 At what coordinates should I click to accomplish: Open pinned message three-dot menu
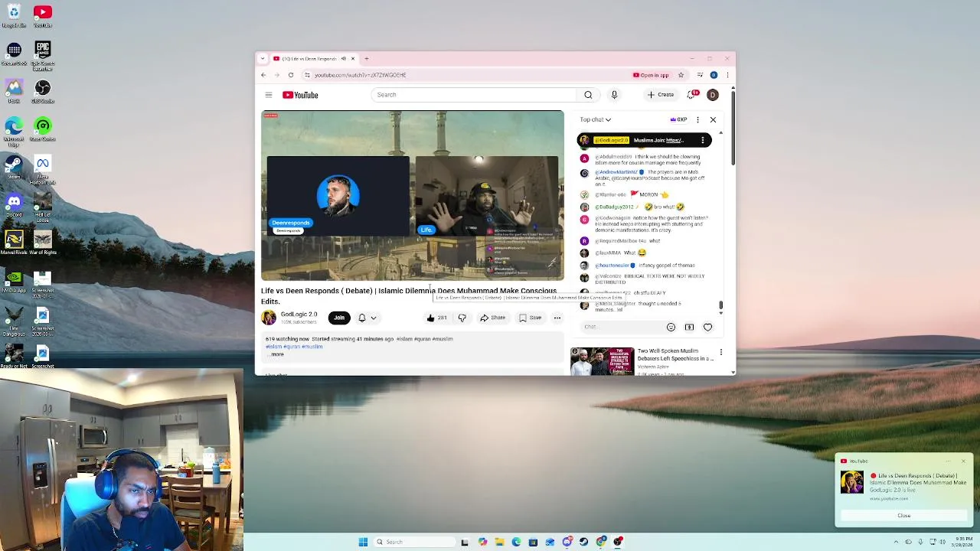(702, 140)
